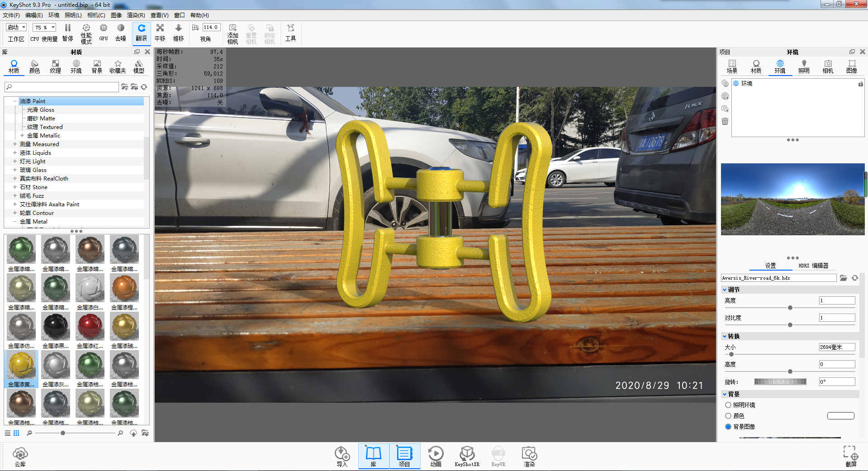Select the 平移 pan camera tool
The image size is (868, 471).
(x=160, y=33)
